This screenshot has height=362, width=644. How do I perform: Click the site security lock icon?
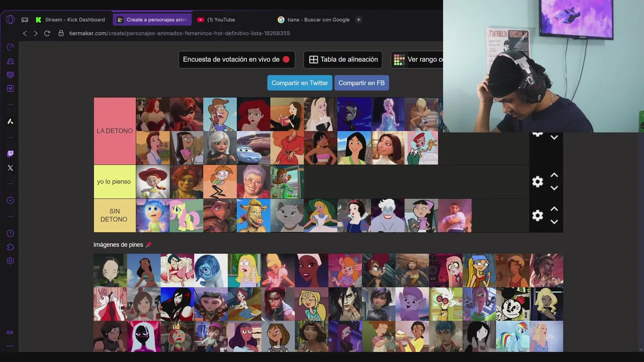(61, 33)
